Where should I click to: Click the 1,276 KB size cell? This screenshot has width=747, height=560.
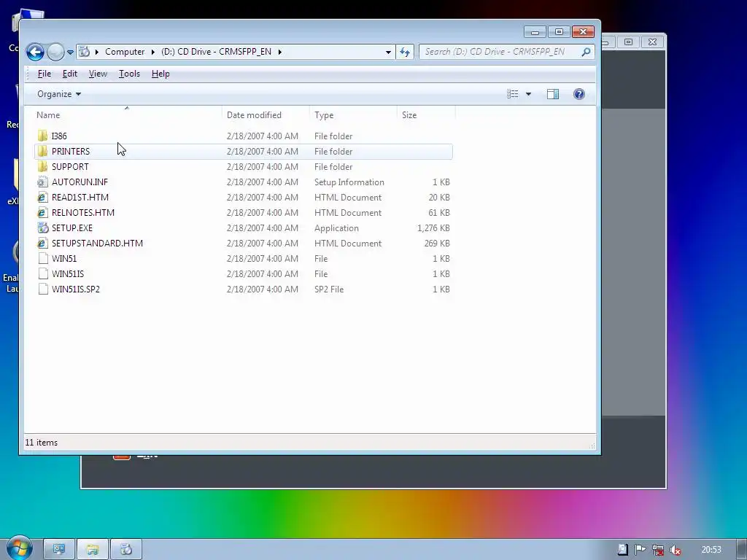tap(433, 228)
